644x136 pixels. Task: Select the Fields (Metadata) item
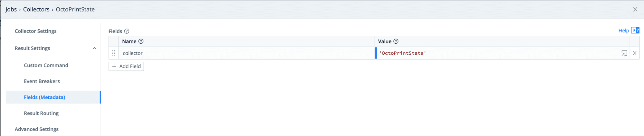click(44, 97)
